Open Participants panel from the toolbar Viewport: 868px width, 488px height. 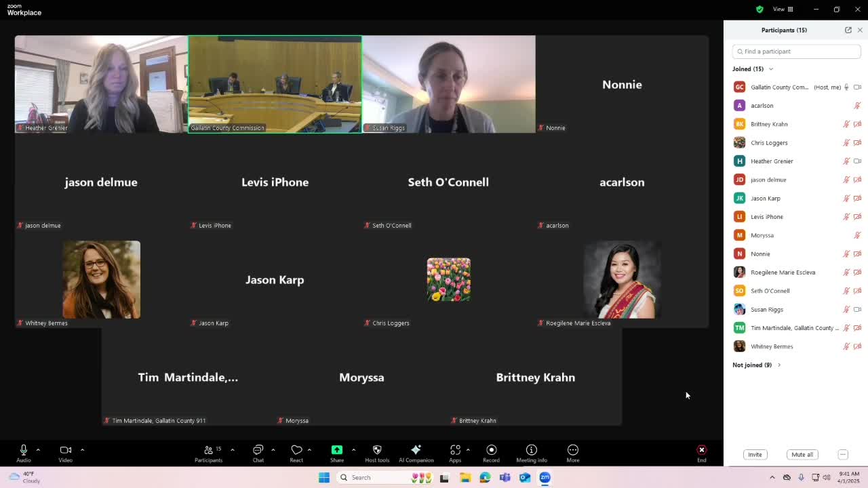pos(208,453)
